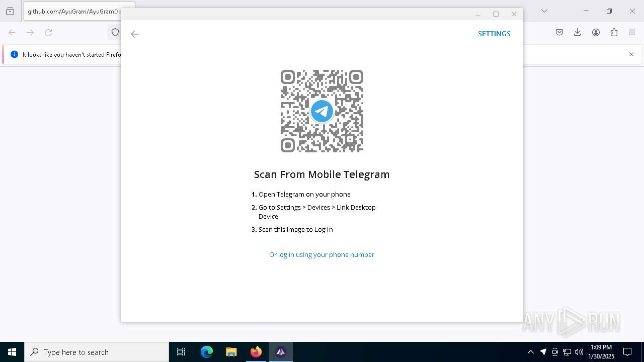
Task: Click the info icon in Firefox notification
Action: [x=14, y=54]
